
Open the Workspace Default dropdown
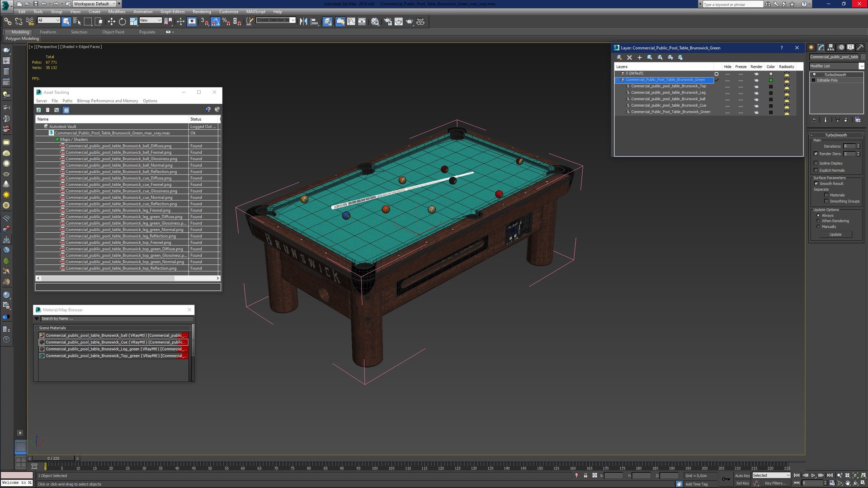[95, 4]
